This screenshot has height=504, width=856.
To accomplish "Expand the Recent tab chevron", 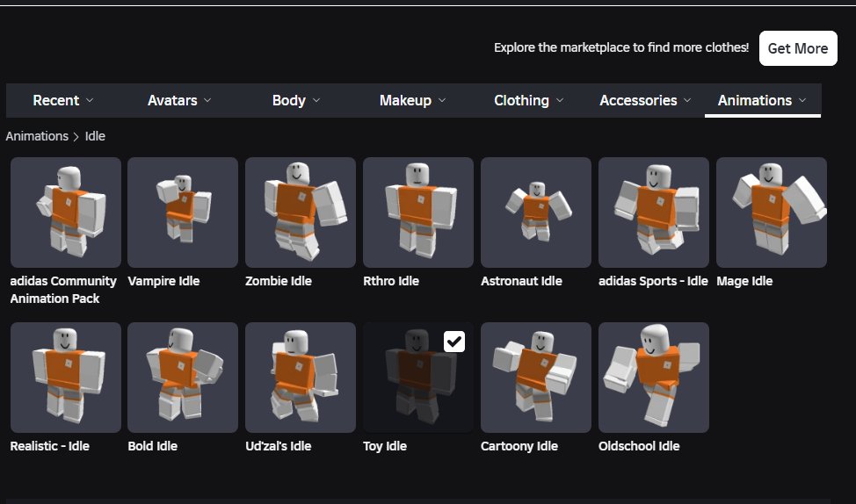I will pyautogui.click(x=90, y=100).
